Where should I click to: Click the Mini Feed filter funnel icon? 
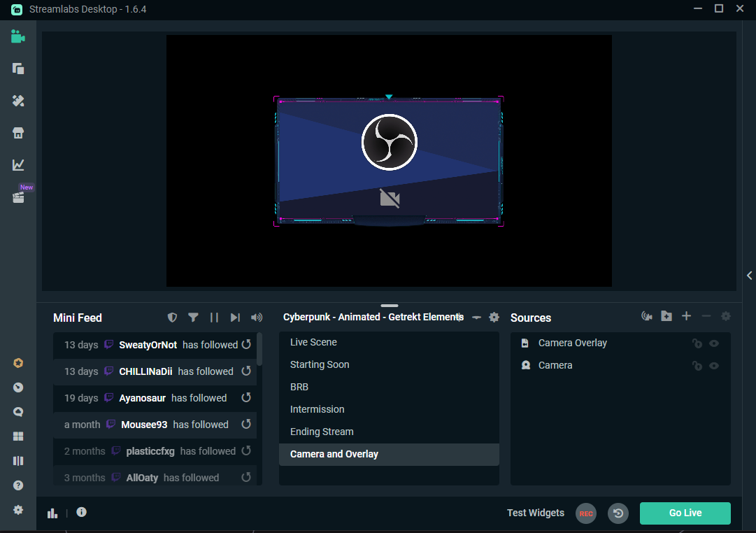click(193, 318)
